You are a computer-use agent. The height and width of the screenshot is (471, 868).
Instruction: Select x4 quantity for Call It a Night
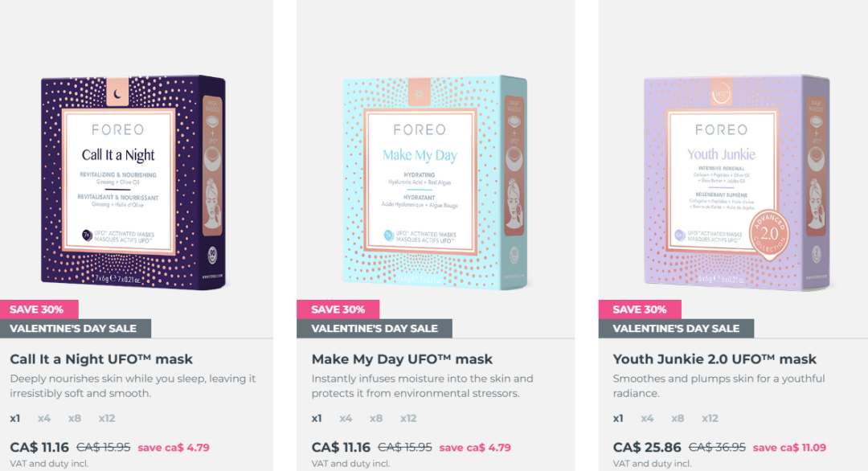[44, 419]
